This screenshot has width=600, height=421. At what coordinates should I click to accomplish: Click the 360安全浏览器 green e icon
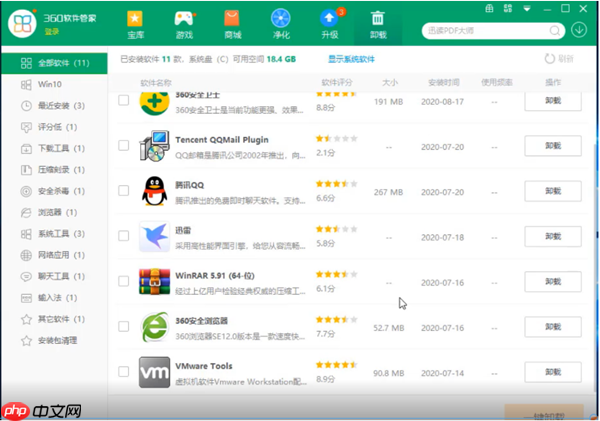click(154, 327)
